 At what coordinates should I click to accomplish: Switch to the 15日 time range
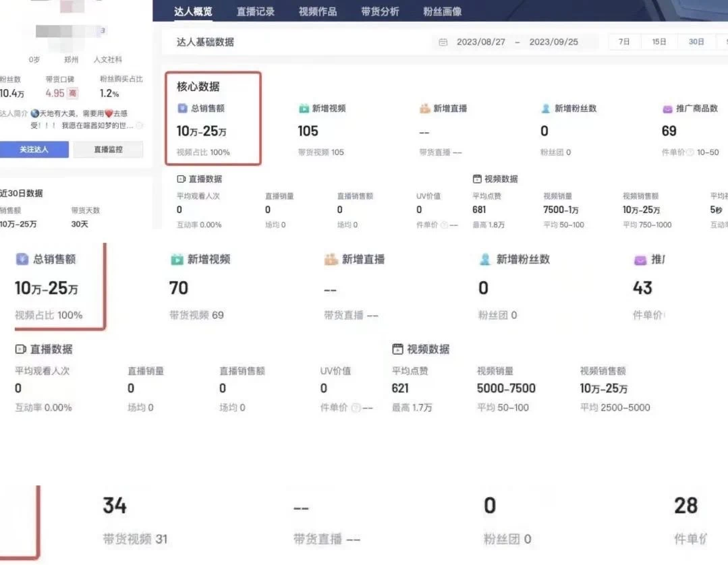coord(659,41)
